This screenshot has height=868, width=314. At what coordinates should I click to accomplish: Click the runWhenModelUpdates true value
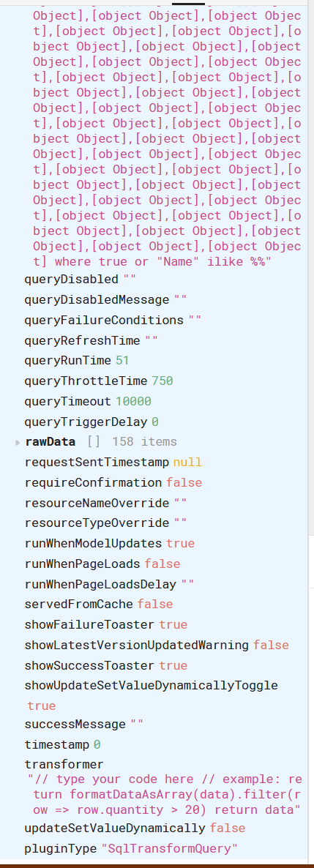(x=181, y=544)
